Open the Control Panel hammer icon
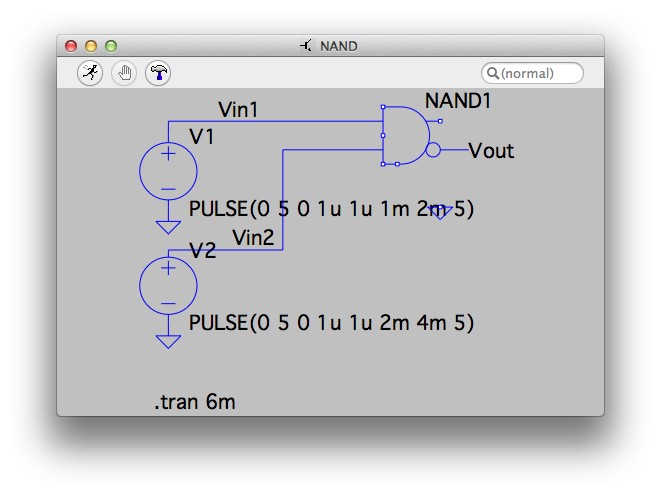The height and width of the screenshot is (495, 661). point(158,72)
